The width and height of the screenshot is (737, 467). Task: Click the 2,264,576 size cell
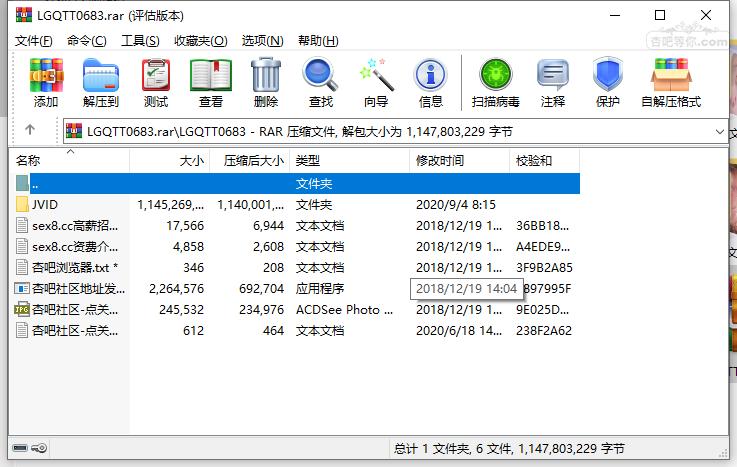(176, 288)
